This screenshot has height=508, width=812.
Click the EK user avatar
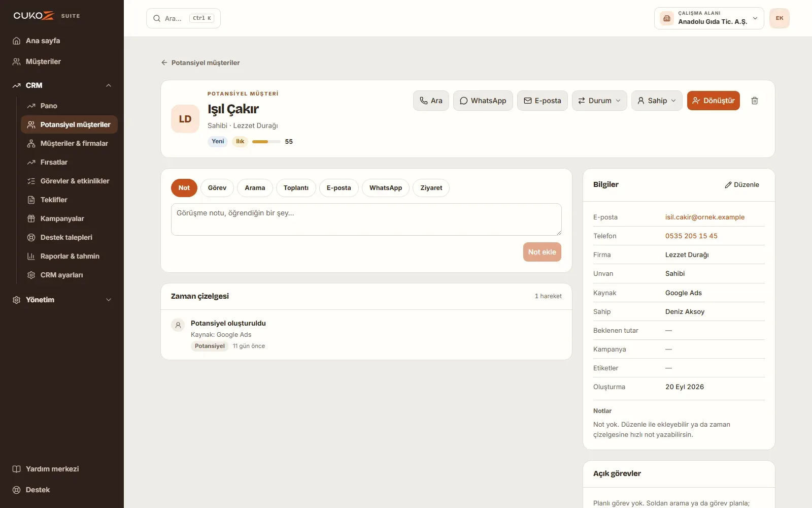coord(780,18)
